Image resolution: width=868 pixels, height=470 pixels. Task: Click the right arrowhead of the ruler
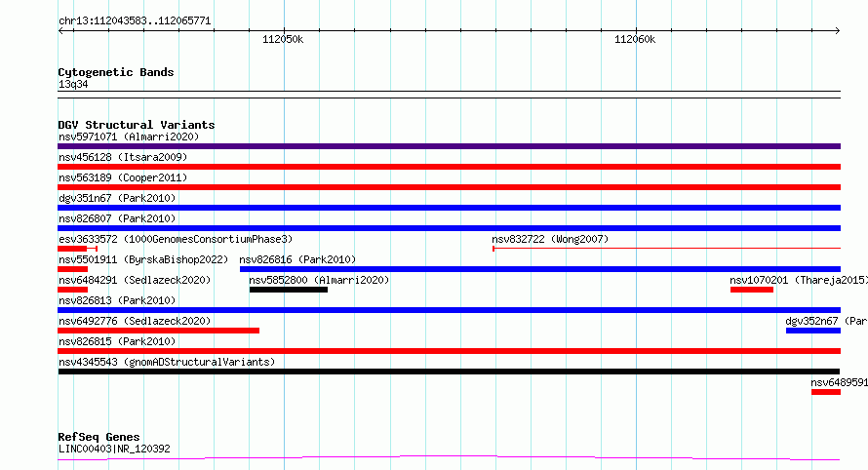click(x=837, y=31)
